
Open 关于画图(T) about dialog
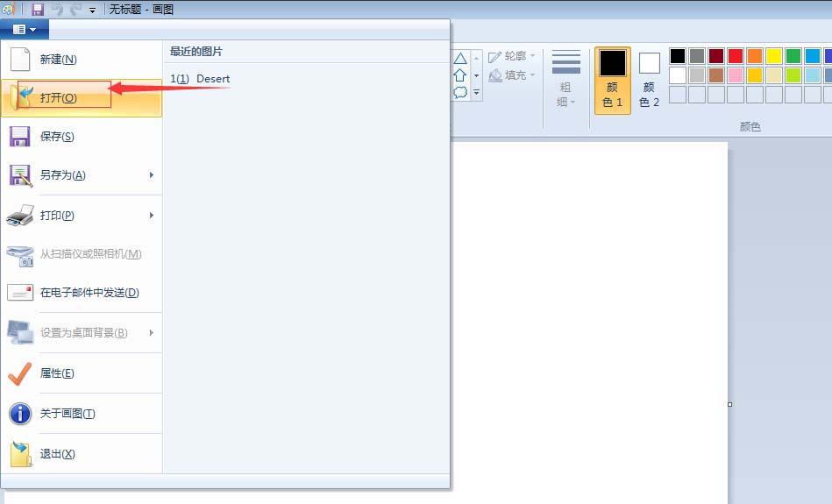click(82, 414)
